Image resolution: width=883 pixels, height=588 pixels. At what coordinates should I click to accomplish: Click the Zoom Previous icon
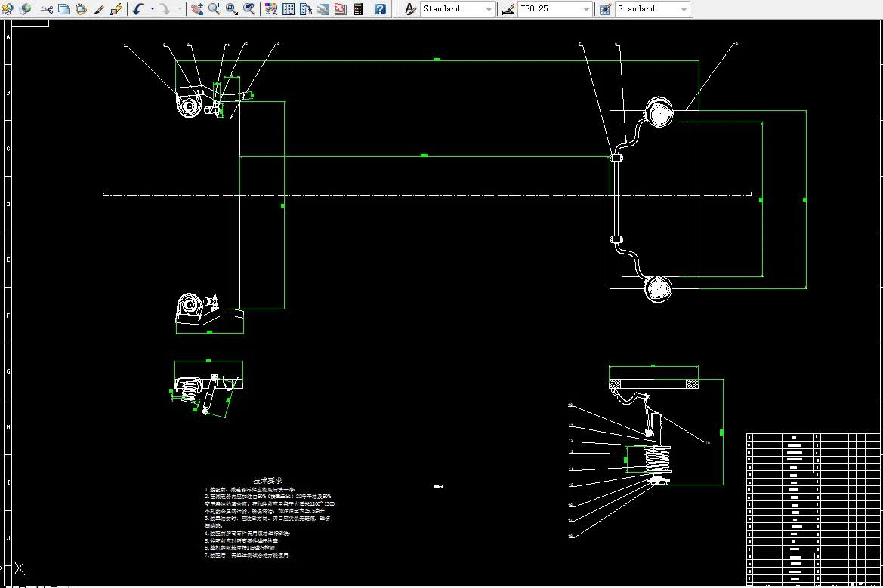[249, 9]
